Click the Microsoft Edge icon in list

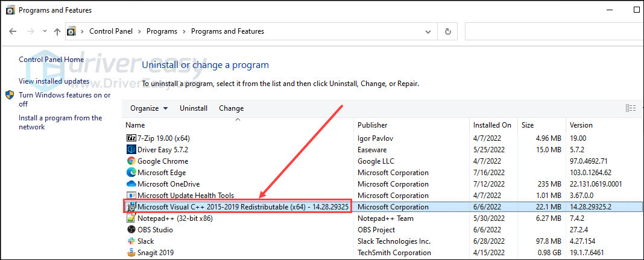pyautogui.click(x=131, y=173)
